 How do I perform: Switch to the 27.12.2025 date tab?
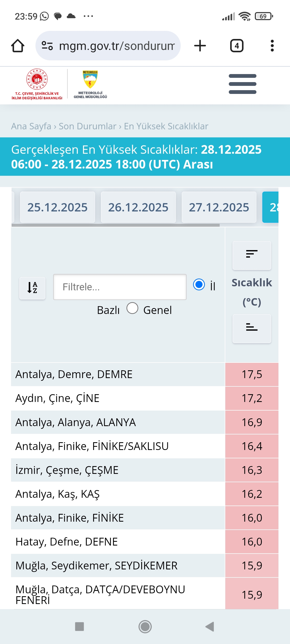click(x=219, y=207)
